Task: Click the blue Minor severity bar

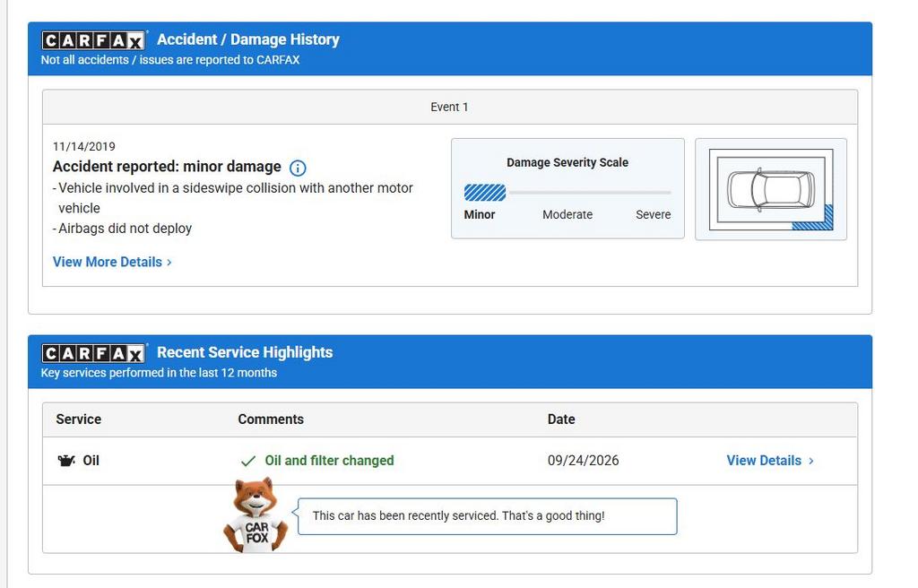Action: point(485,192)
